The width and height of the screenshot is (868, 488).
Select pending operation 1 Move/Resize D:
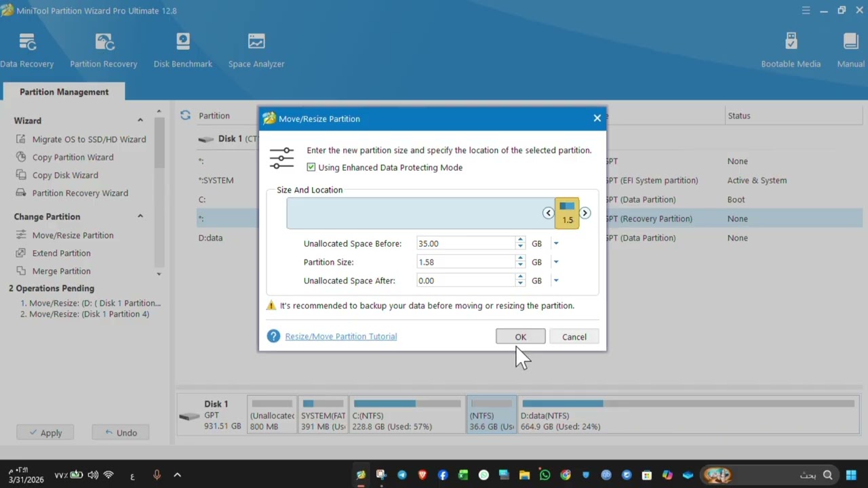click(x=90, y=303)
